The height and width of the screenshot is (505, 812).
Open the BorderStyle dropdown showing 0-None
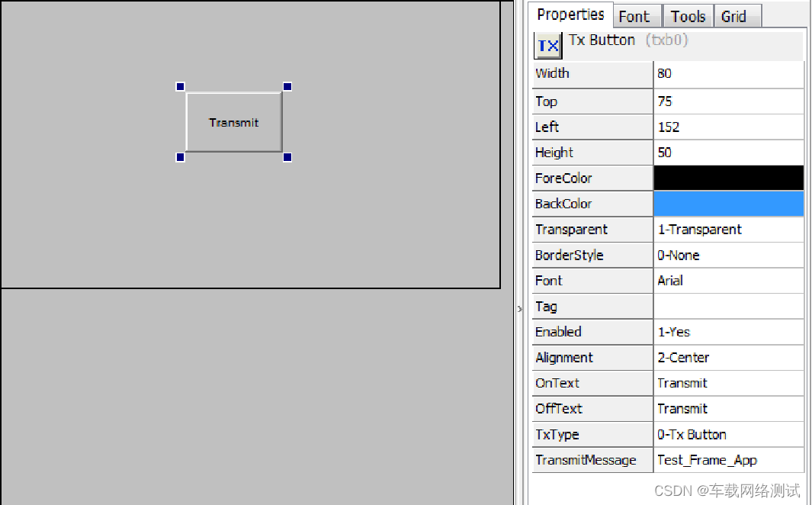coord(728,255)
